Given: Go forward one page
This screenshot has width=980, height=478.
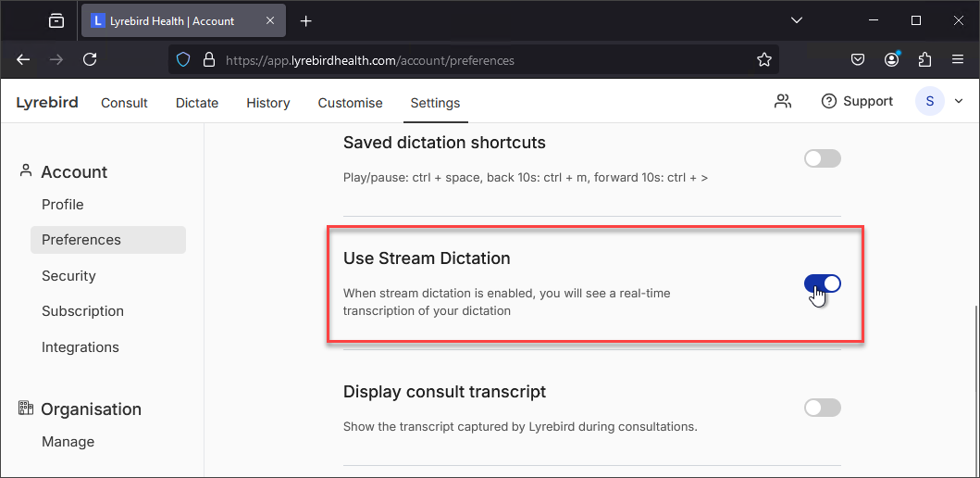Looking at the screenshot, I should coord(56,59).
